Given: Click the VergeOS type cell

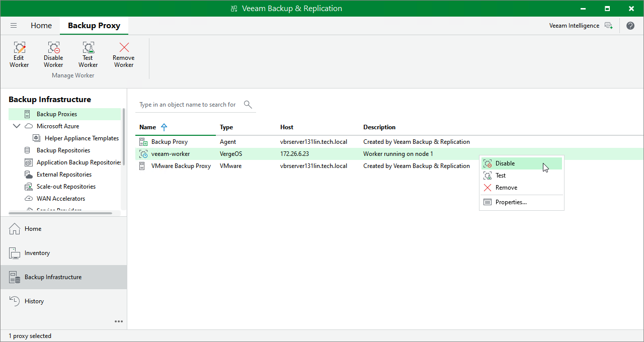Looking at the screenshot, I should (231, 154).
